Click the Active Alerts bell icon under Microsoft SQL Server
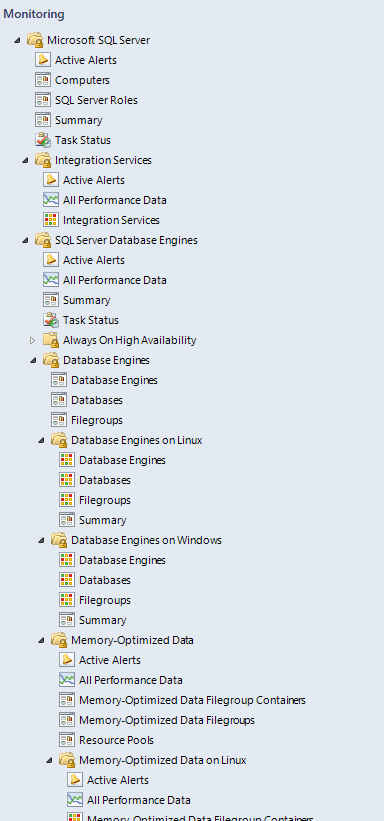Image resolution: width=384 pixels, height=821 pixels. coord(43,60)
